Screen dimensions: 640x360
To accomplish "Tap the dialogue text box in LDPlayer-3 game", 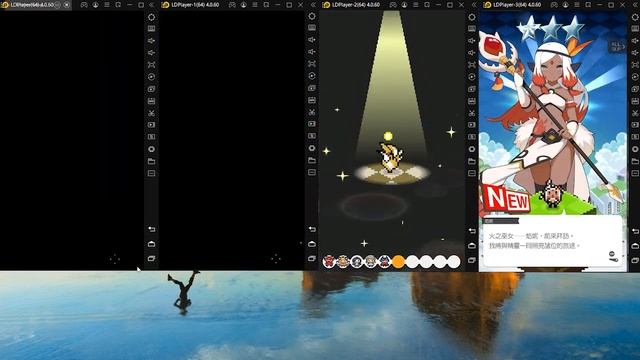I will coord(552,241).
